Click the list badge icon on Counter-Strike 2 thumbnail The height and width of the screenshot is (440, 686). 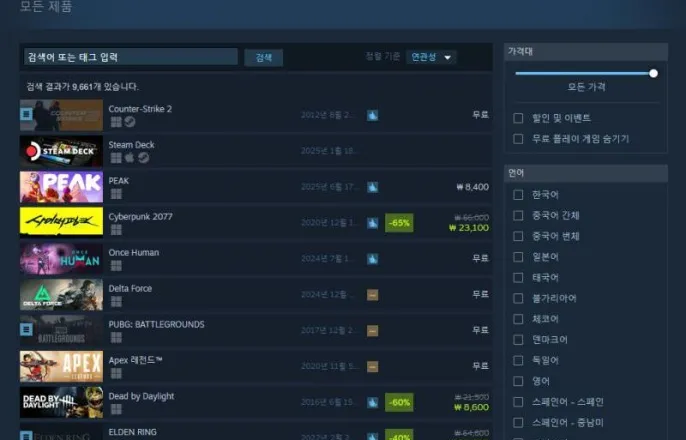pyautogui.click(x=26, y=114)
